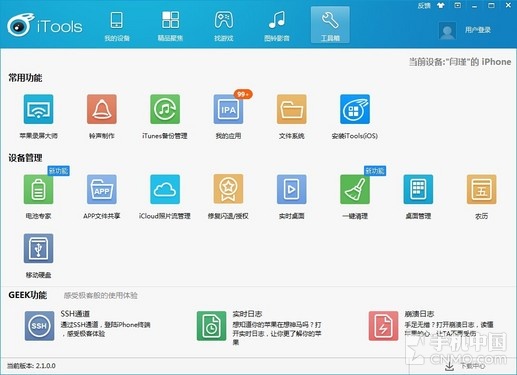Click the version number 2.1.0.0 text
This screenshot has width=517, height=375.
(46, 366)
